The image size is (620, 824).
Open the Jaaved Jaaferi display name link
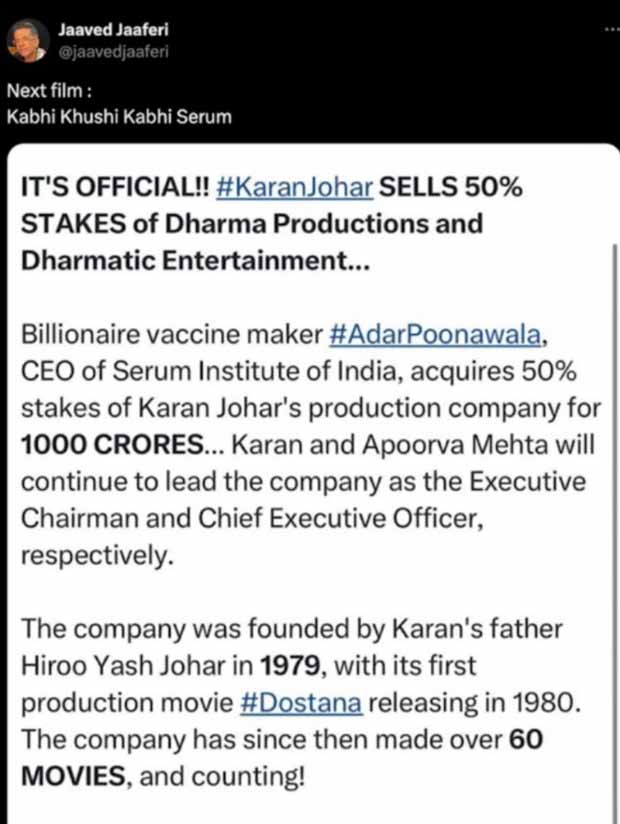coord(98,29)
